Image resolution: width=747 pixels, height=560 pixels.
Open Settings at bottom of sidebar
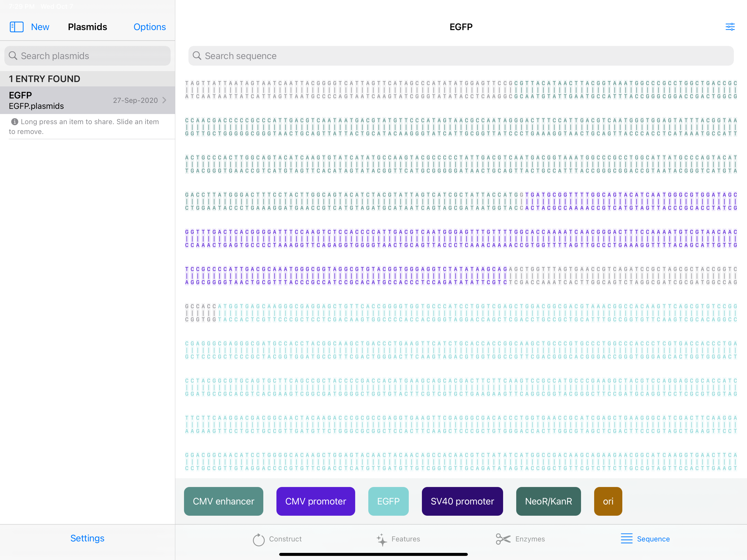pos(87,538)
